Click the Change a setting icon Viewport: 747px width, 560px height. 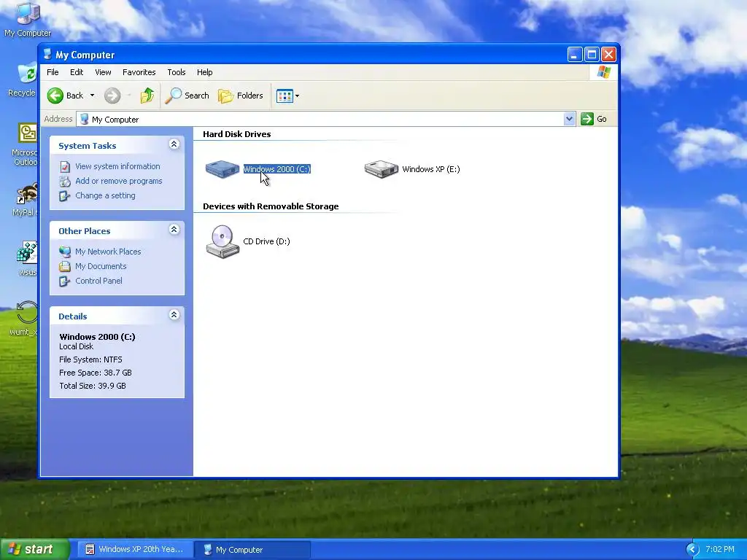[x=65, y=195]
